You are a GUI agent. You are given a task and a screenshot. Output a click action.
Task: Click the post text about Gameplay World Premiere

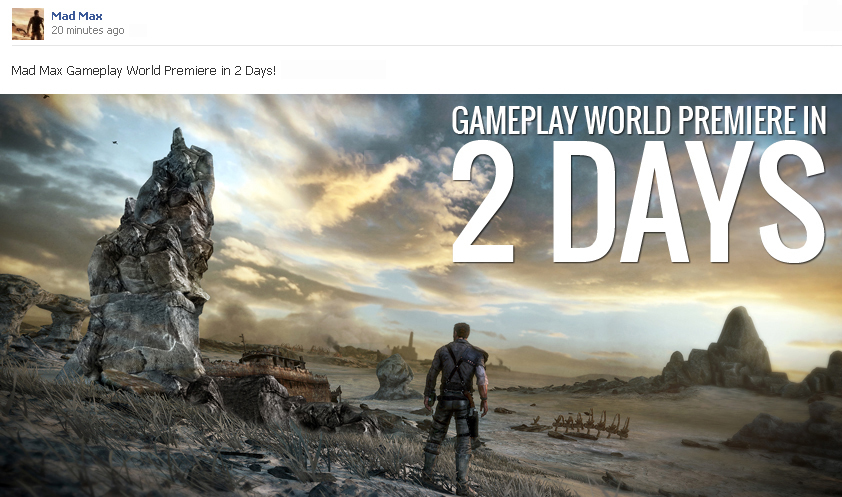coord(143,71)
